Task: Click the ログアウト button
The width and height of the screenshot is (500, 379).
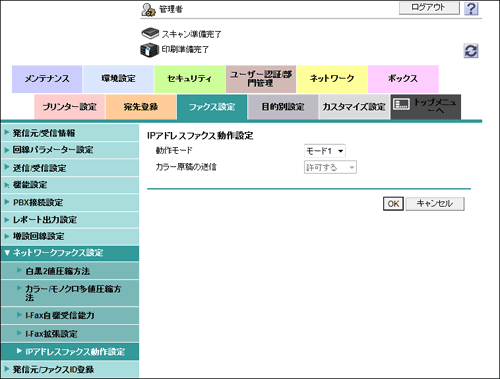Action: click(429, 8)
